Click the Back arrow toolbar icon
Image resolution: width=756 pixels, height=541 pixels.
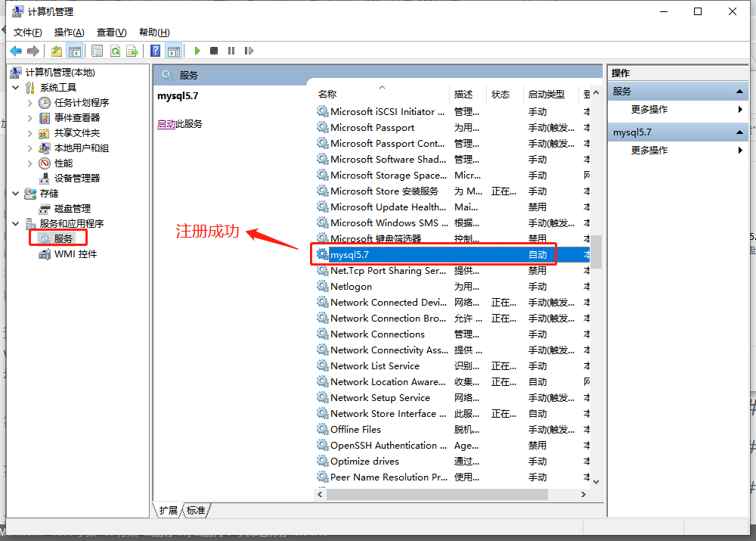click(x=16, y=51)
